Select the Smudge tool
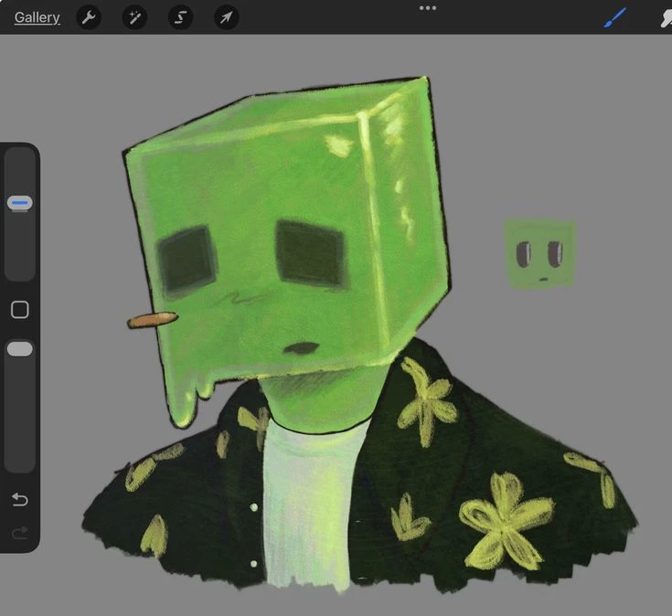This screenshot has width=672, height=616. 665,17
